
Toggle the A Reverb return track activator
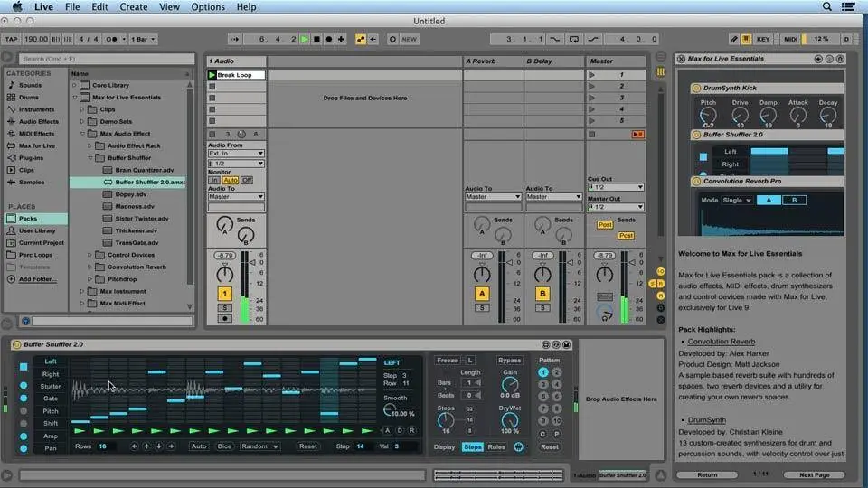click(482, 294)
